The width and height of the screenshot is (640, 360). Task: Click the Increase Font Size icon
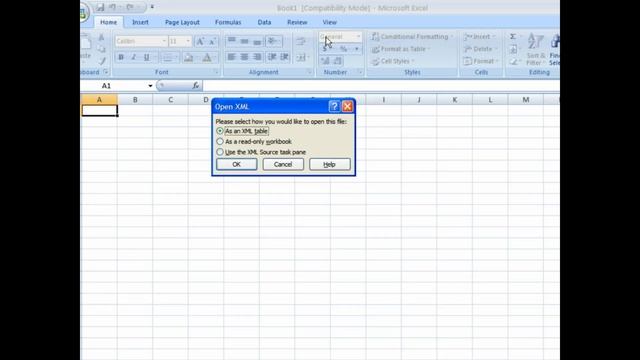pyautogui.click(x=200, y=41)
